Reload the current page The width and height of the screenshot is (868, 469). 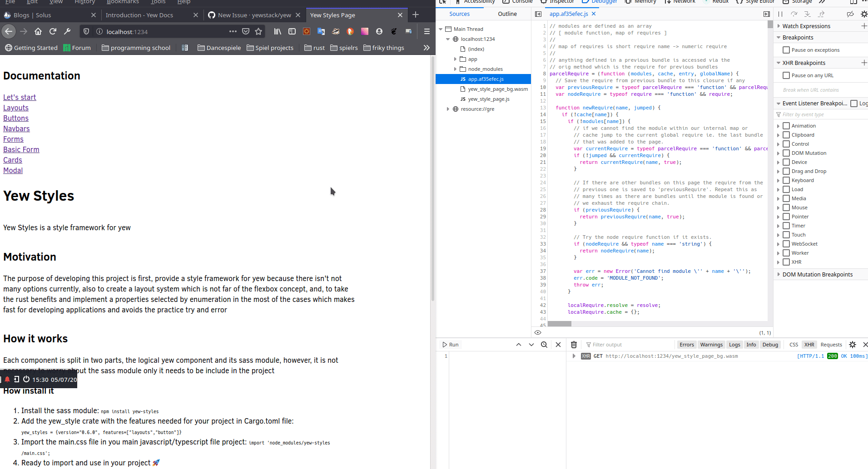click(x=53, y=31)
